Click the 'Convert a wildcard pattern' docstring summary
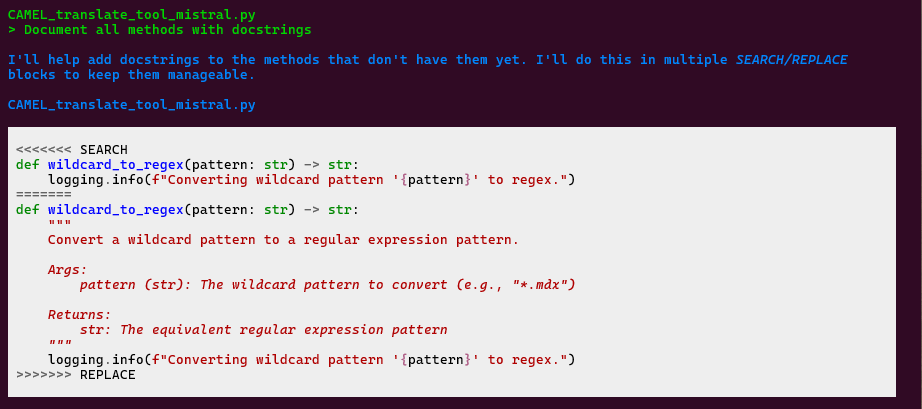Viewport: 922px width, 409px height. [x=283, y=240]
